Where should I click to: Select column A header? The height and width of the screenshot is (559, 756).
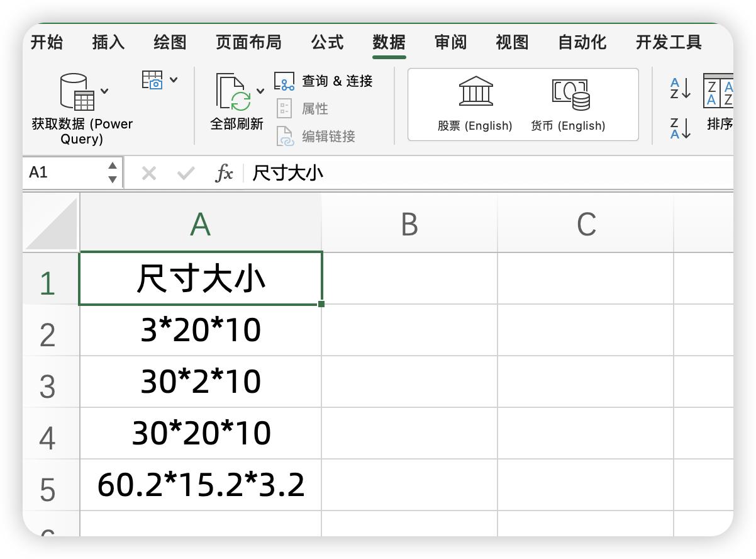(201, 223)
